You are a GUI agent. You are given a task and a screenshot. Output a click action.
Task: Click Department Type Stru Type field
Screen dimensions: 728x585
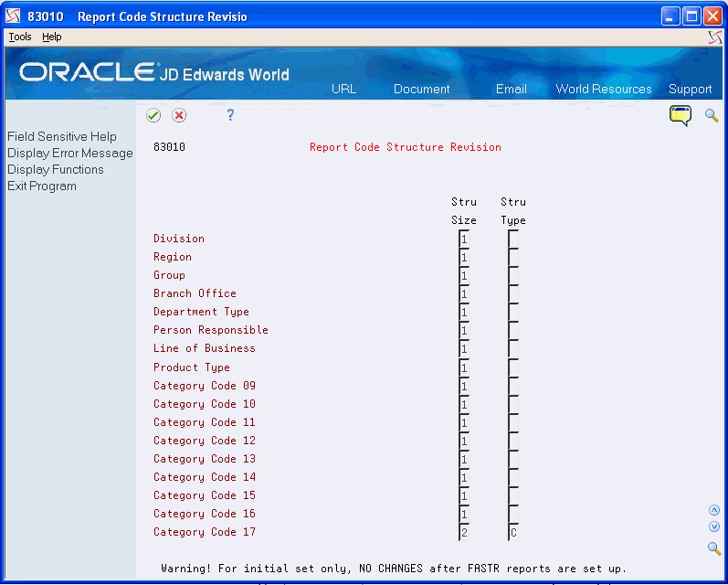[513, 313]
